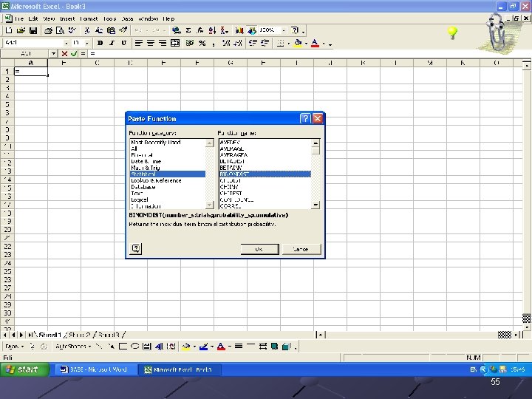Viewport: 532px width, 399px height.
Task: Open the Chart Wizard icon
Action: [x=239, y=30]
